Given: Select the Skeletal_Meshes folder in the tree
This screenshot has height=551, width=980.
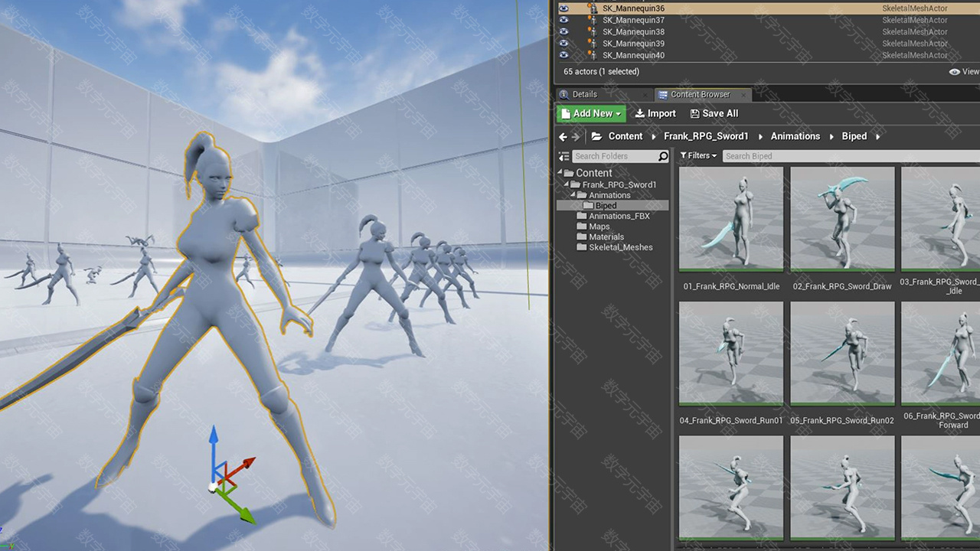Looking at the screenshot, I should (x=620, y=248).
